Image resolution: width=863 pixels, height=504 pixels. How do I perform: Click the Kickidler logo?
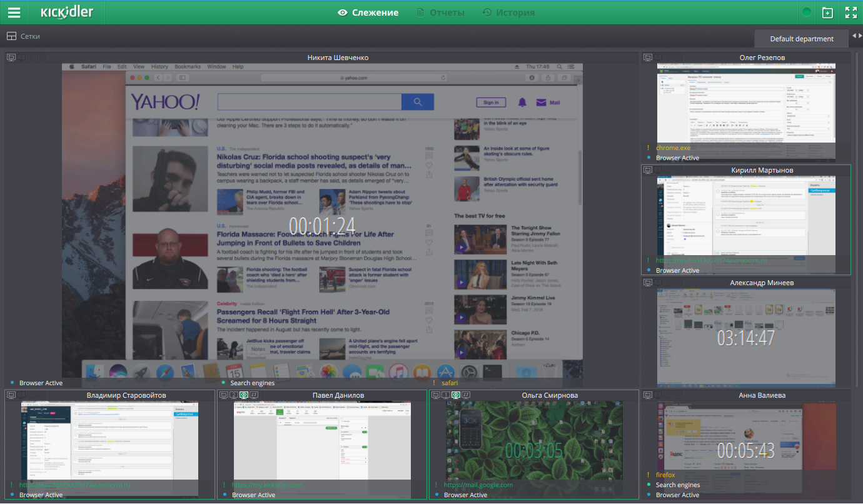(67, 13)
